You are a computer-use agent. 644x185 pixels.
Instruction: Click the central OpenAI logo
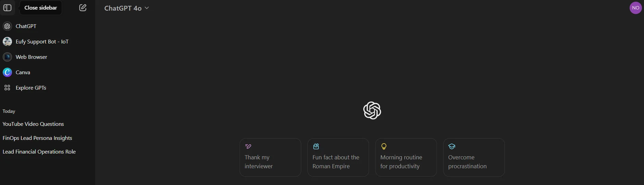pos(372,110)
